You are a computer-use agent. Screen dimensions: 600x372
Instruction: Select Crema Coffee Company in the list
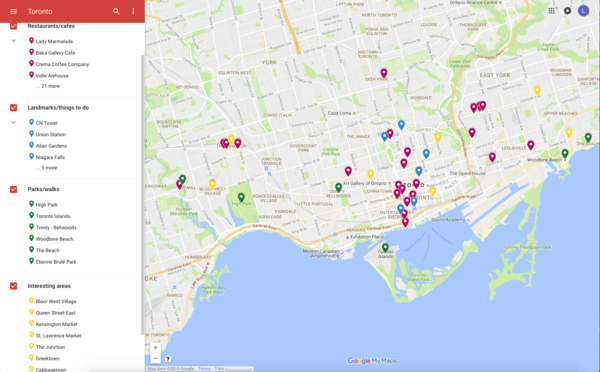tap(62, 64)
